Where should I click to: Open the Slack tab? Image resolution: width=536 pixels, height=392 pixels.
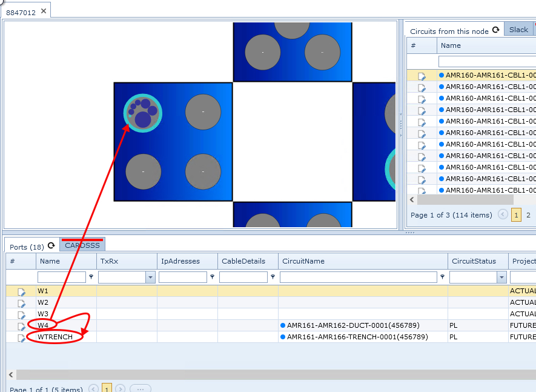click(518, 30)
